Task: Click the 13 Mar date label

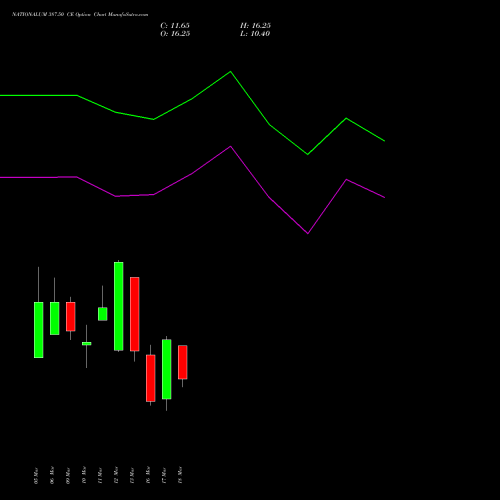Action: pyautogui.click(x=132, y=476)
